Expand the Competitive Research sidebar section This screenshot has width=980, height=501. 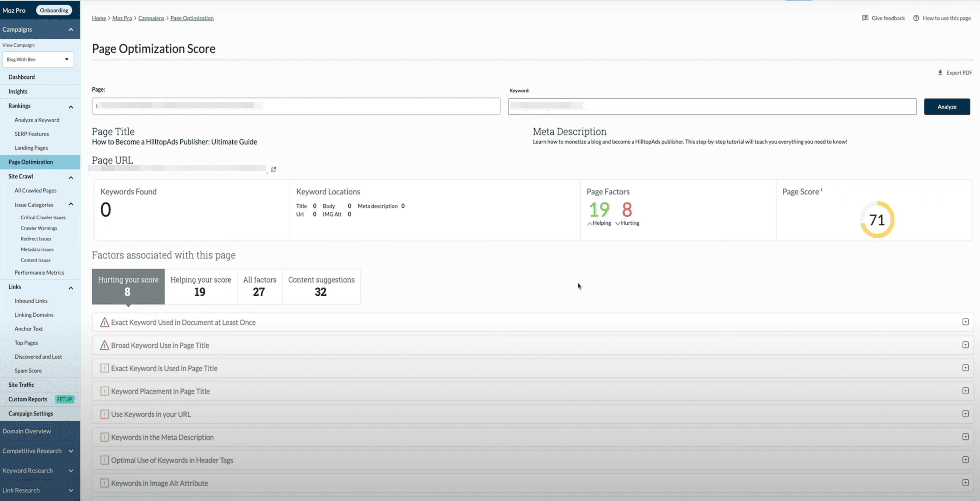pos(71,451)
